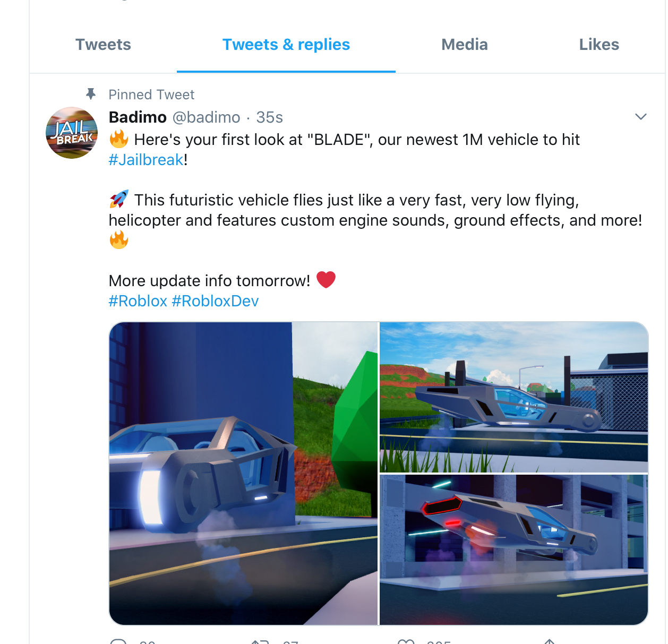668x644 pixels.
Task: Like the tweet with the heart icon
Action: [x=406, y=641]
